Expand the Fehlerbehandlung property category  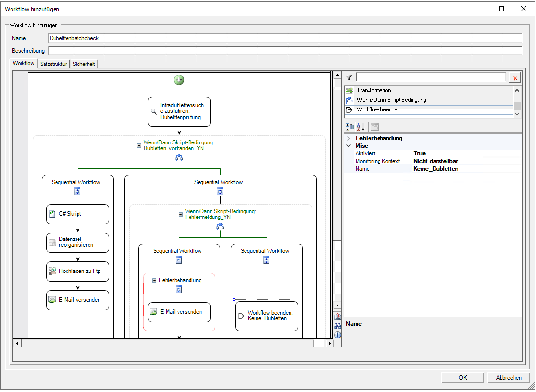(x=349, y=138)
